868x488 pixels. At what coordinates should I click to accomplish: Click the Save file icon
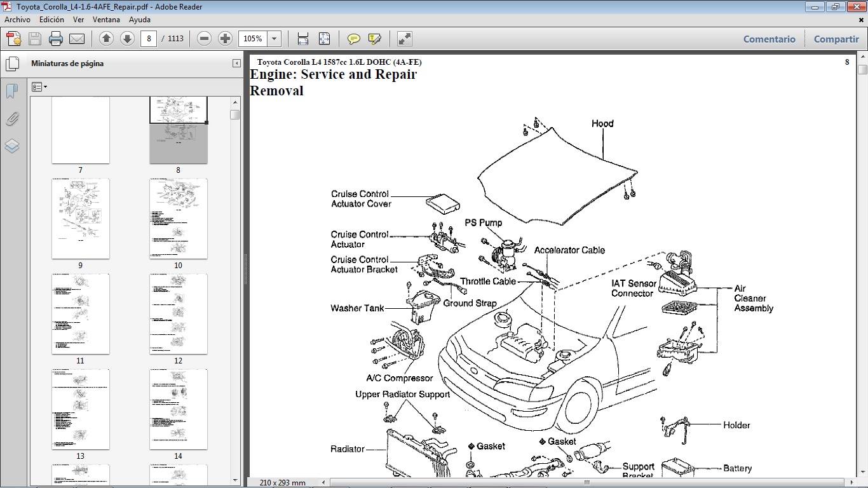[x=35, y=39]
